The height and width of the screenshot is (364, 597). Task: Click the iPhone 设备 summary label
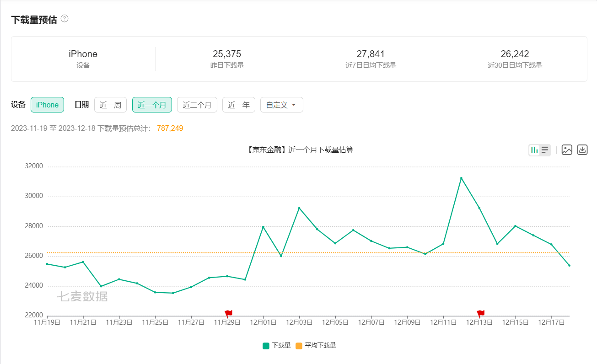[83, 54]
